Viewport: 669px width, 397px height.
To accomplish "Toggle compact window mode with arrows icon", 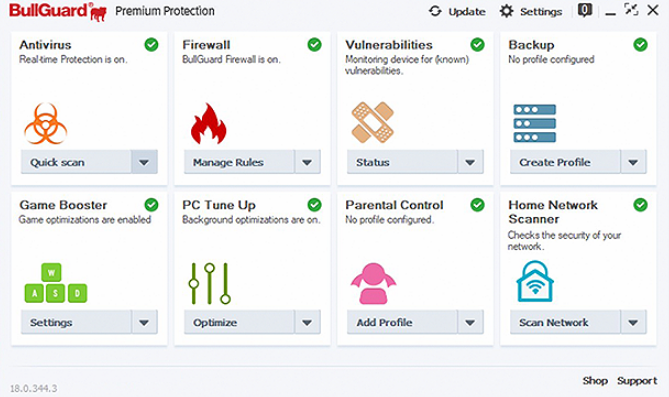I will (x=631, y=9).
